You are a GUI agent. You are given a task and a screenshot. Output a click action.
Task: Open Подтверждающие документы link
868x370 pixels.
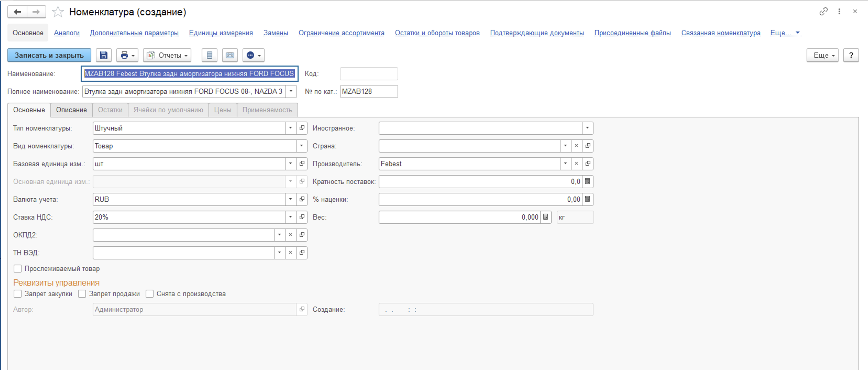[537, 33]
